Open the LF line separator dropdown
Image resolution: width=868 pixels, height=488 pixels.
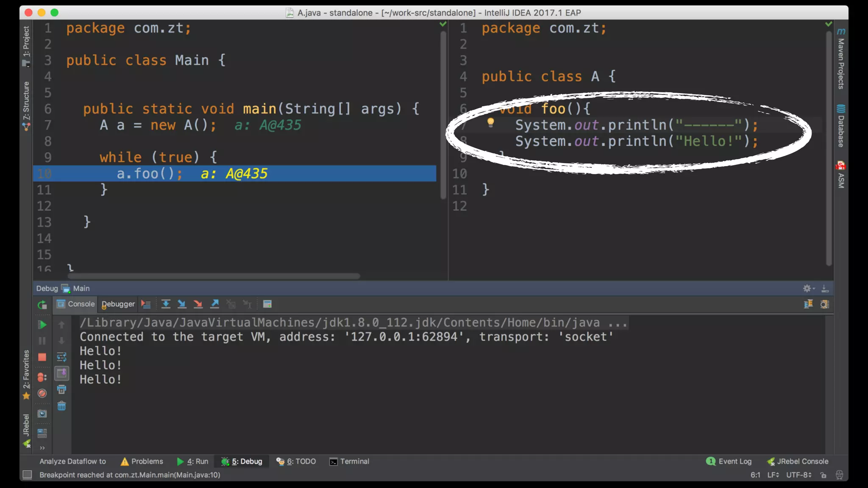[773, 475]
